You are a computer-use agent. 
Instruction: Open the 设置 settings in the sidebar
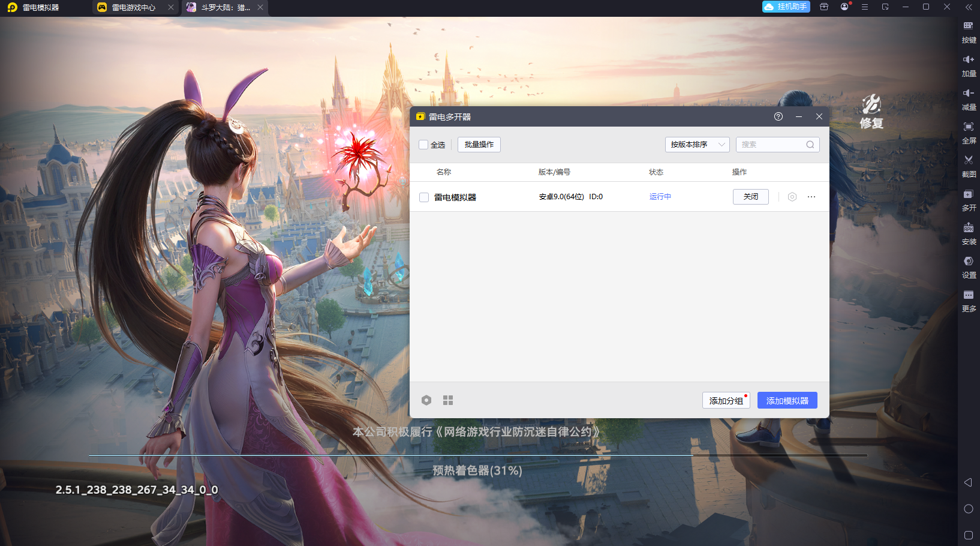coord(969,268)
